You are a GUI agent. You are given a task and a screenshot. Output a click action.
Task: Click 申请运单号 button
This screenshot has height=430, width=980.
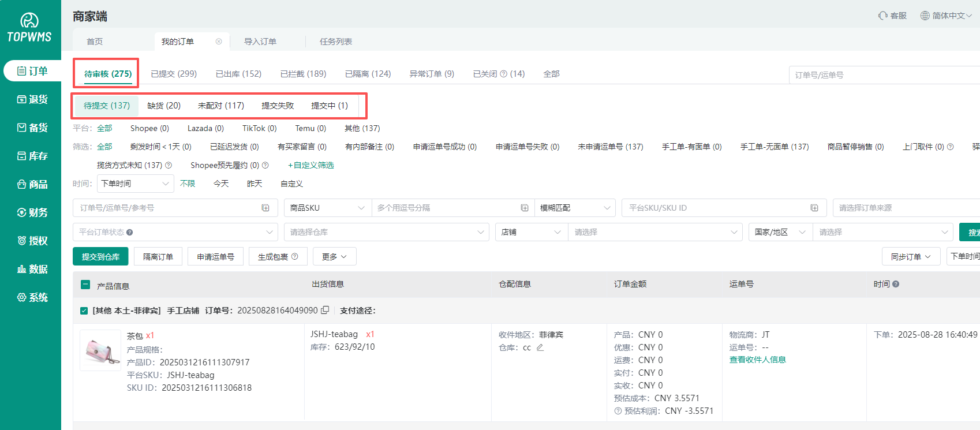pos(215,256)
